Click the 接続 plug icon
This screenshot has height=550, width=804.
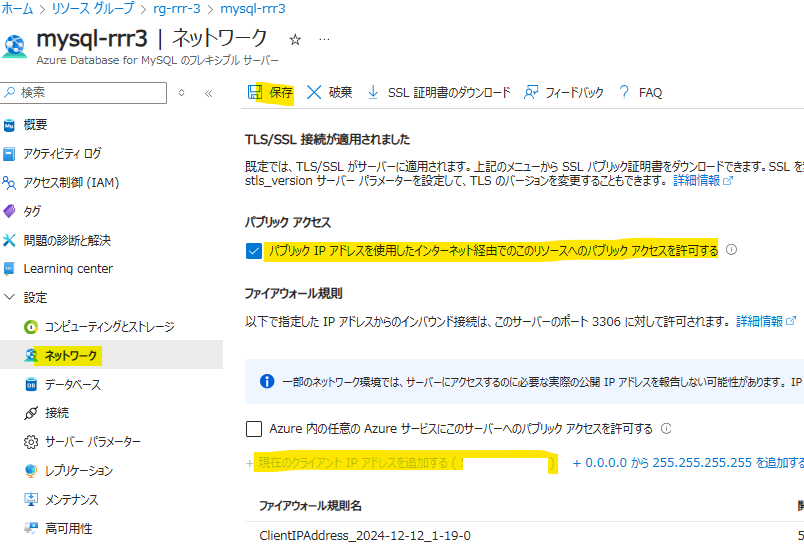[x=31, y=413]
